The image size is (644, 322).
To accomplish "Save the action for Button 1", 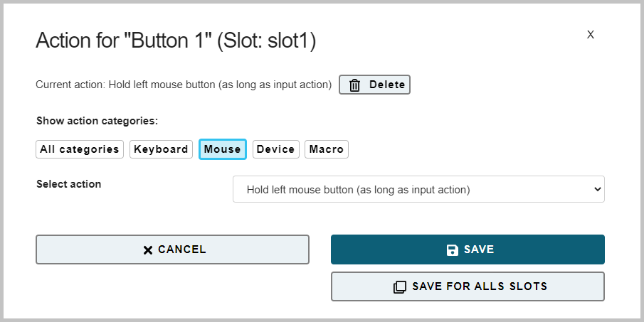I will click(x=468, y=249).
